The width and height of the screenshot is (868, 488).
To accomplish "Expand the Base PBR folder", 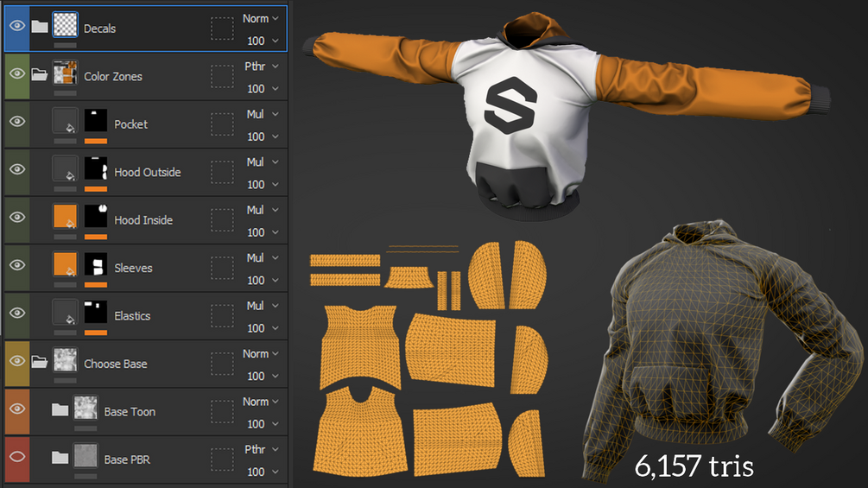I will click(60, 458).
